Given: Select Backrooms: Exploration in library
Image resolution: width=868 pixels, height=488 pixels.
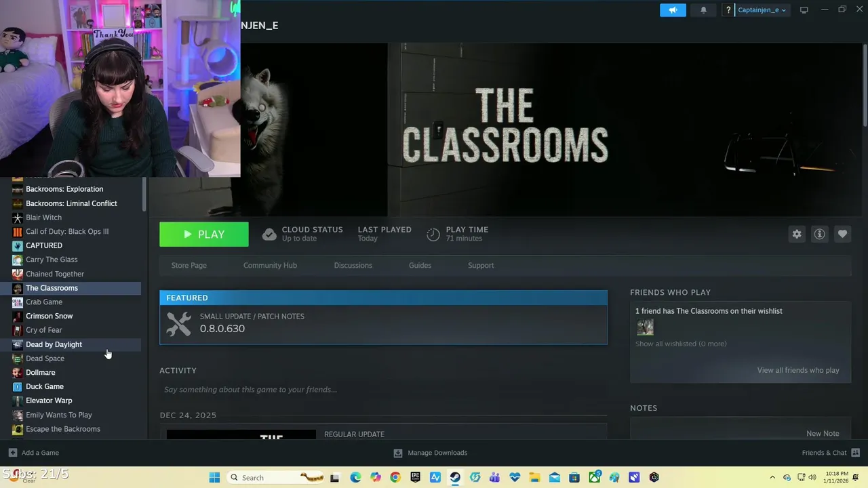Looking at the screenshot, I should 71,189.
